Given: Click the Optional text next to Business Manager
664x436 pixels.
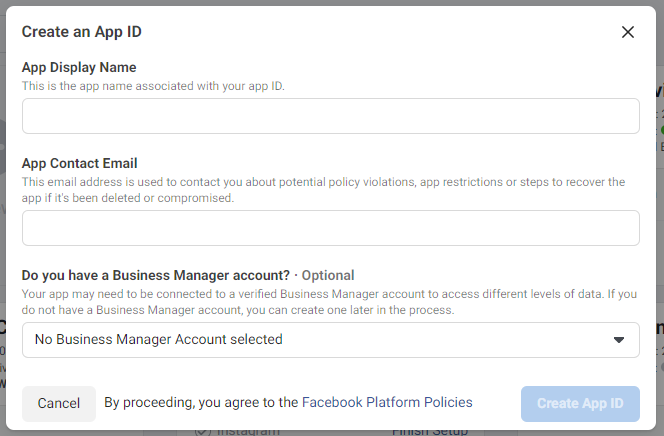Looking at the screenshot, I should (329, 275).
